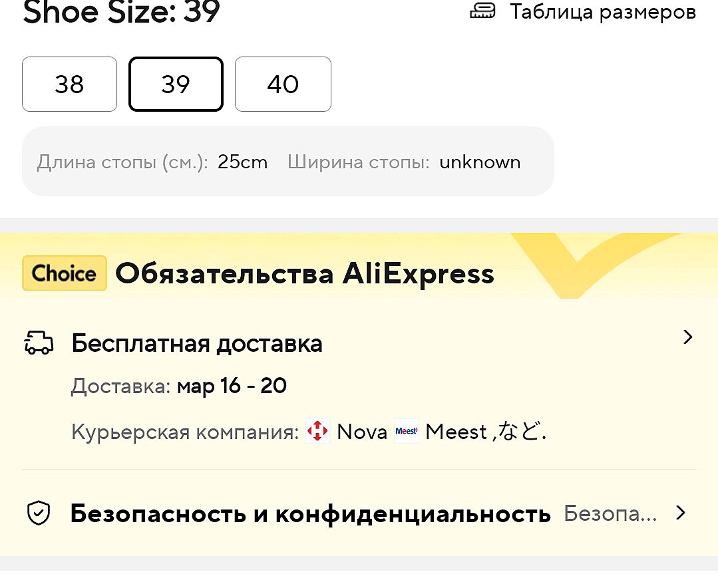The height and width of the screenshot is (588, 718).
Task: Click the delivery dates мар 16 - 20
Action: pyautogui.click(x=232, y=386)
